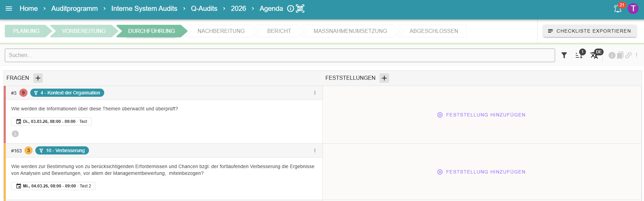This screenshot has height=201, width=644.
Task: Switch to the Nachbereitung phase
Action: pos(221,31)
